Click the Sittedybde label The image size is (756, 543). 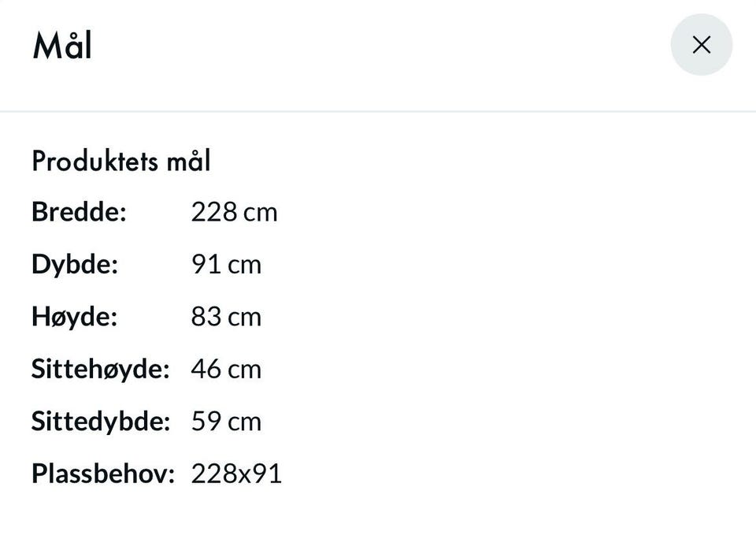coord(101,421)
